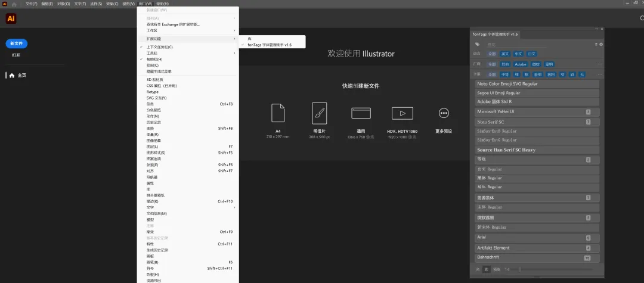Go to 主页 home in sidebar
This screenshot has height=283, width=644.
pyautogui.click(x=18, y=76)
